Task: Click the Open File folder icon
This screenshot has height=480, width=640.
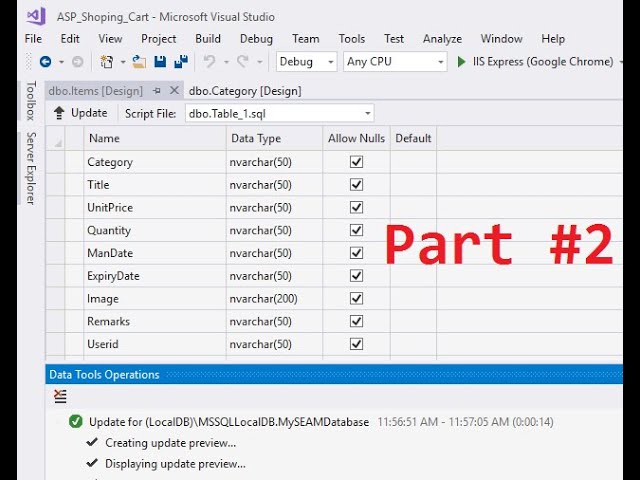Action: click(139, 62)
